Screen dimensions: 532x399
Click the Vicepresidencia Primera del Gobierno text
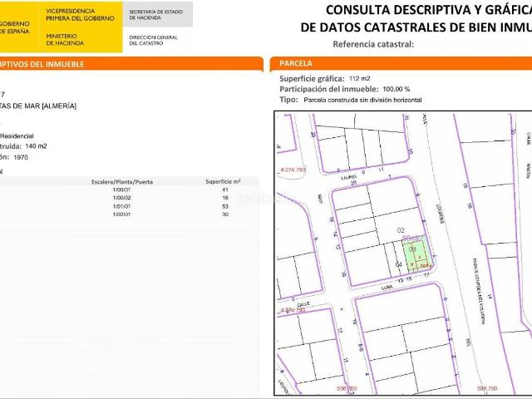coord(79,17)
